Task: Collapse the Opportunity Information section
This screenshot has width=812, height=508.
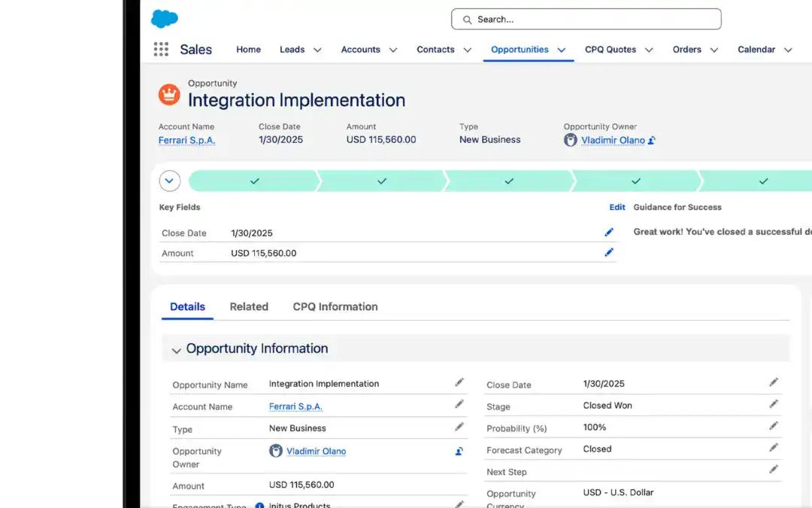Action: coord(177,350)
